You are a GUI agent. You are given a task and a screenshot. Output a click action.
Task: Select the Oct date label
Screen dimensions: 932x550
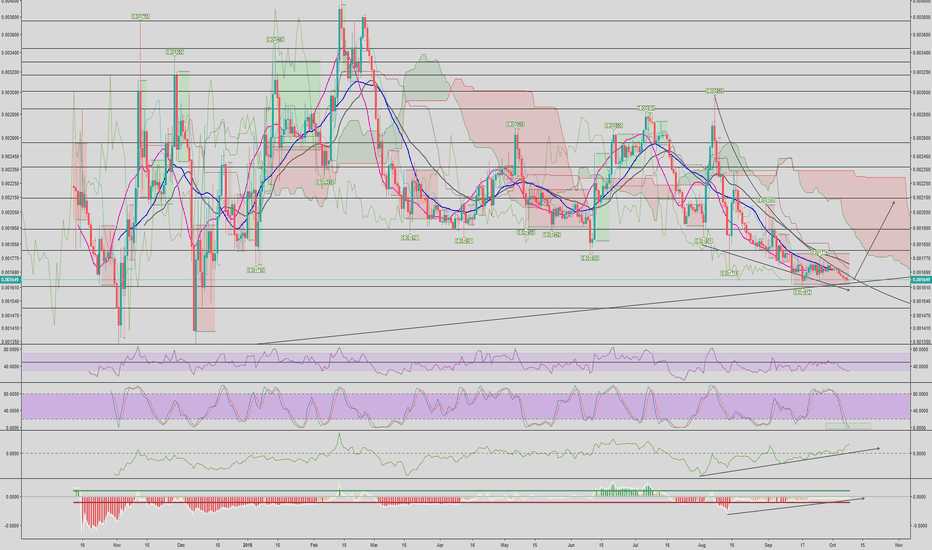coord(833,545)
